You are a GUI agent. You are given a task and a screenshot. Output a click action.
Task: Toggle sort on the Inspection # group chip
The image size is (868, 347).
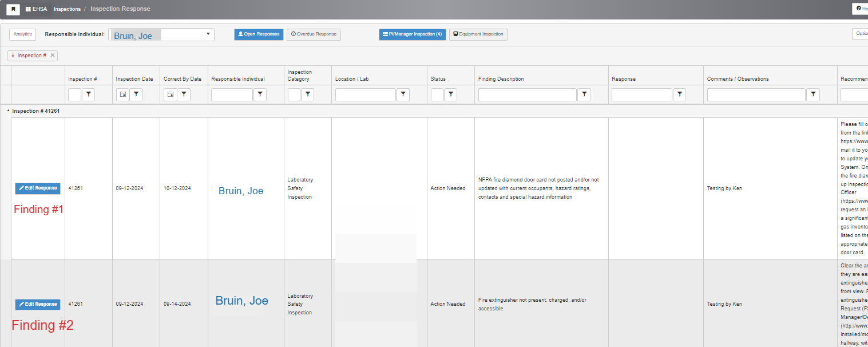click(x=29, y=56)
